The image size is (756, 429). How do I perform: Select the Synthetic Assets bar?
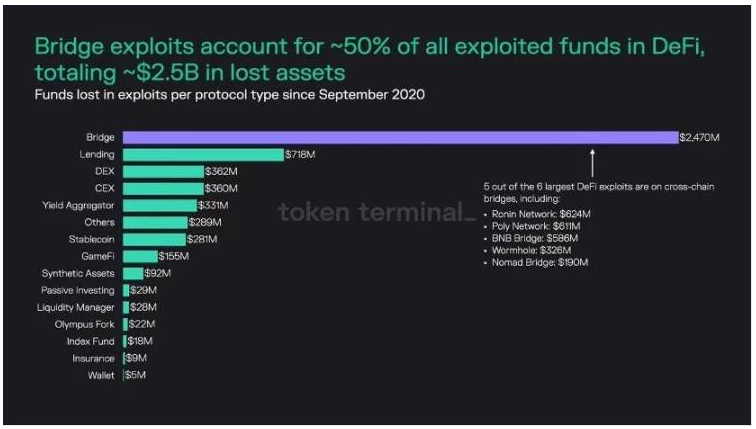[x=133, y=274]
